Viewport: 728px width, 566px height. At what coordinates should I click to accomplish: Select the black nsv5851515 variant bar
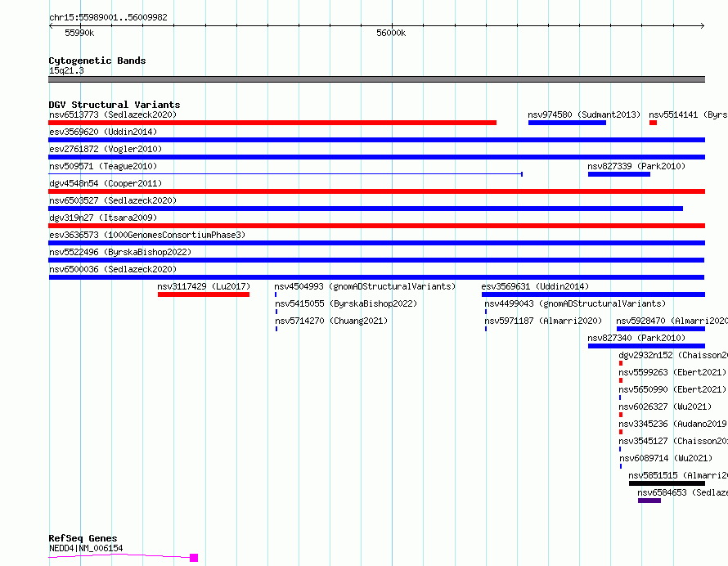tap(667, 484)
